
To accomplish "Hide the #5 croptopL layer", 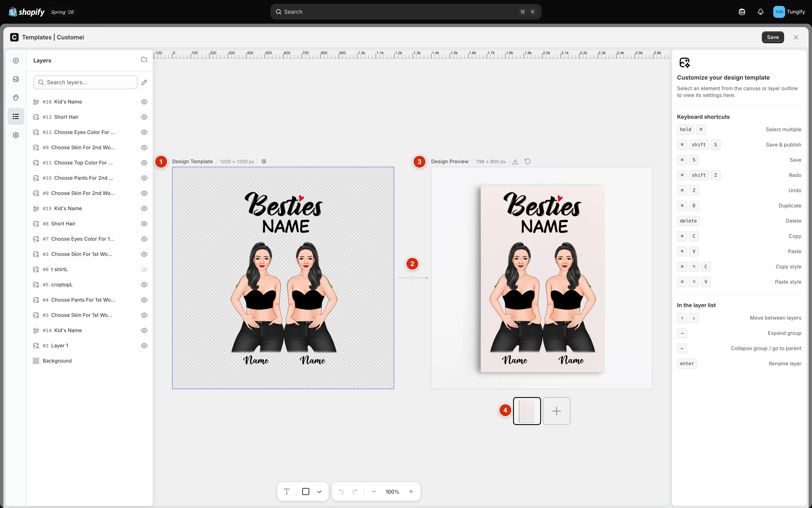I will click(144, 284).
